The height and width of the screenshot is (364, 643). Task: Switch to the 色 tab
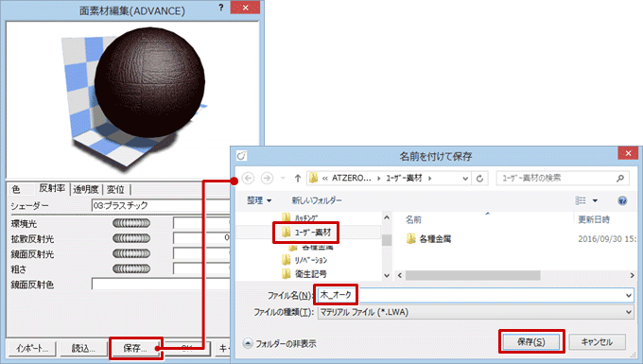(x=16, y=189)
